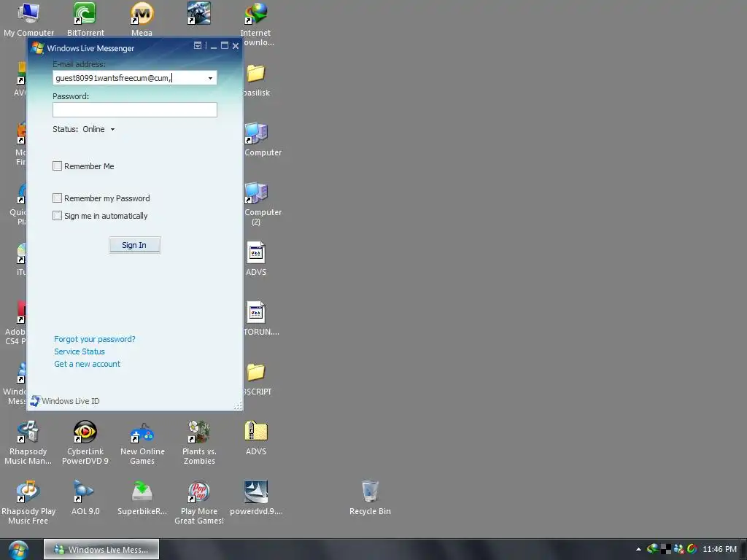Click the Messenger tray icon with red X
The height and width of the screenshot is (560, 747).
[678, 549]
